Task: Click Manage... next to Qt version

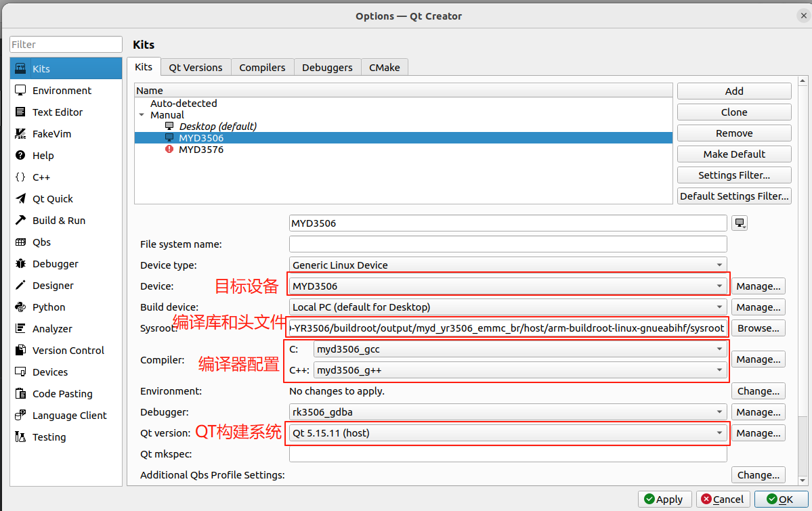Action: tap(758, 432)
